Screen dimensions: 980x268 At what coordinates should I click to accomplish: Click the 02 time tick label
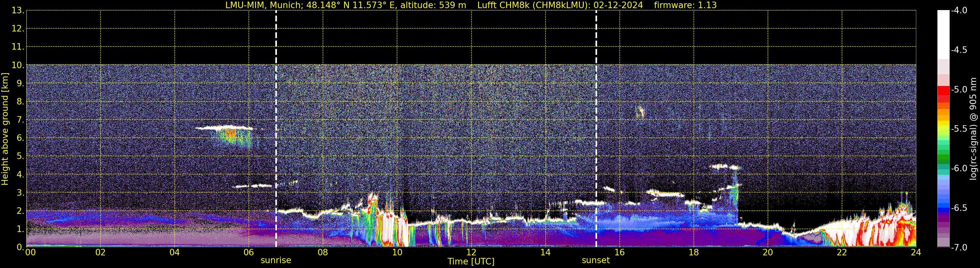[x=100, y=252]
